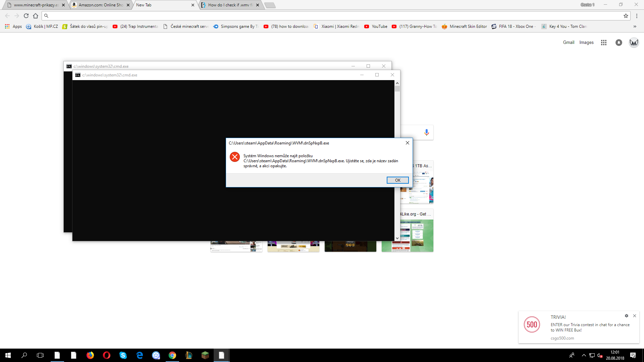
Task: Switch to the 'How do I check if .wmv' tab
Action: [230, 5]
